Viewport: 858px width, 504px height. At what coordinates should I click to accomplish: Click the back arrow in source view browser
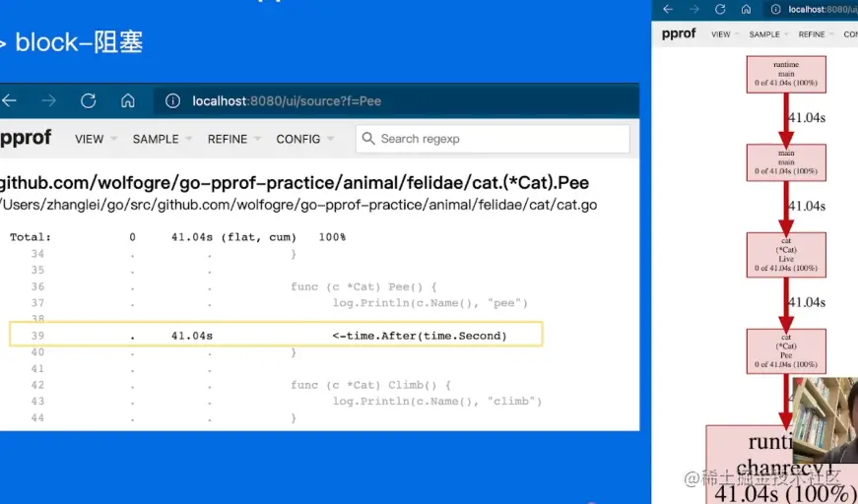pyautogui.click(x=9, y=100)
